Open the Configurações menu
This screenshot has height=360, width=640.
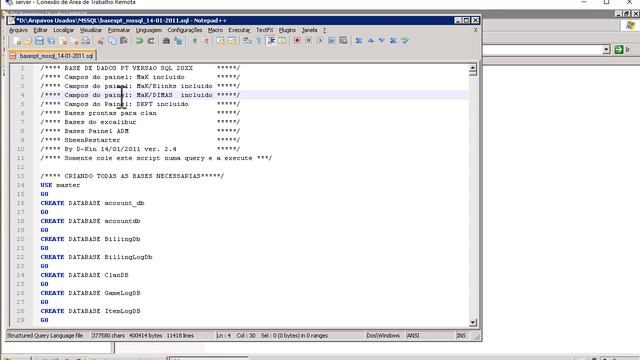[185, 30]
